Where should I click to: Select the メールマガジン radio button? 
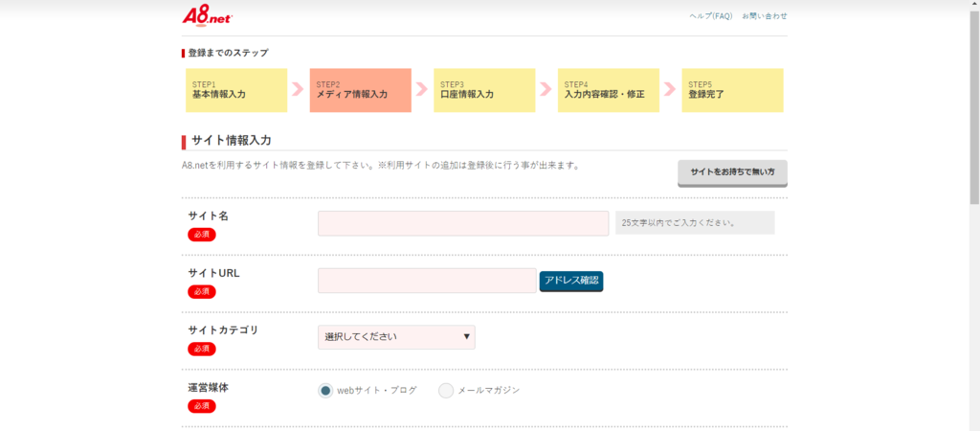446,391
